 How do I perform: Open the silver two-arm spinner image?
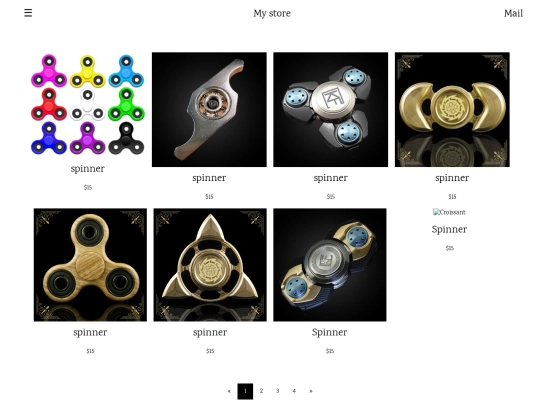209,110
